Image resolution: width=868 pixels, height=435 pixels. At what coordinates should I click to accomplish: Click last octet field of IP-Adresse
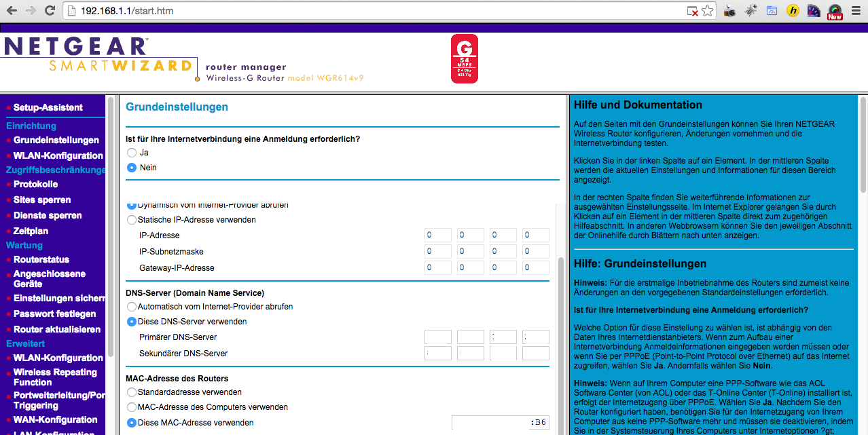tap(536, 235)
